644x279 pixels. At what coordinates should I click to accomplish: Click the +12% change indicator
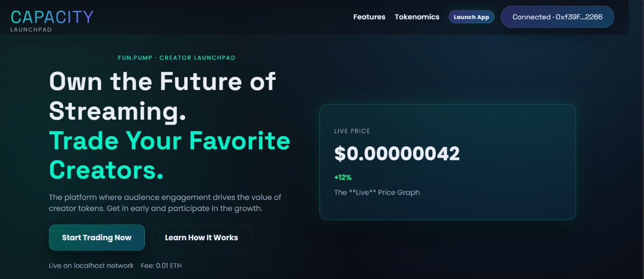tap(343, 177)
